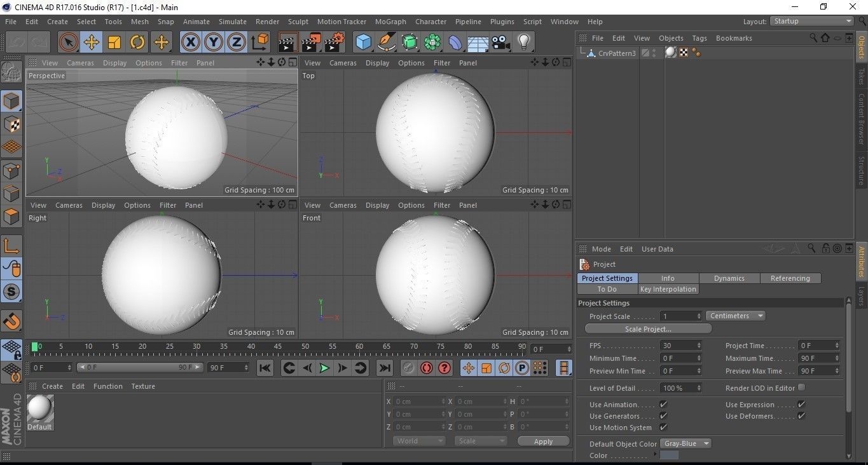Render active view icon
Image resolution: width=868 pixels, height=465 pixels.
pos(288,43)
